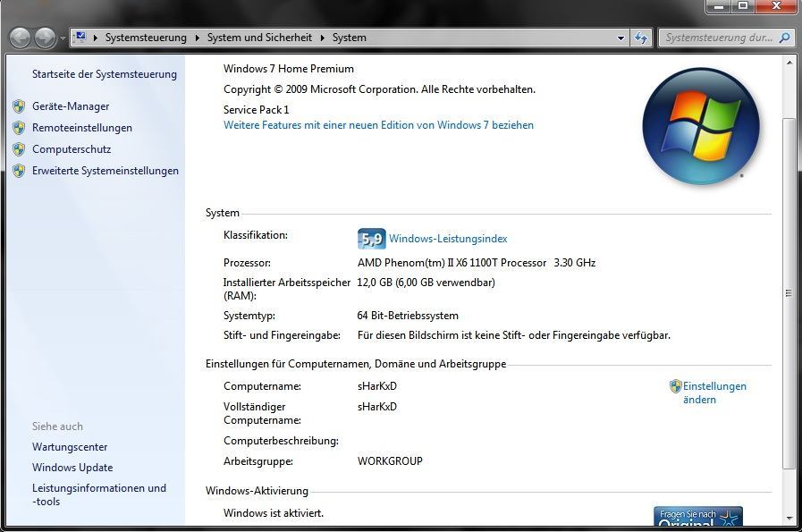The image size is (802, 532).
Task: Expand the chevron before Systemsteuerung breadcrumb
Action: pos(95,38)
